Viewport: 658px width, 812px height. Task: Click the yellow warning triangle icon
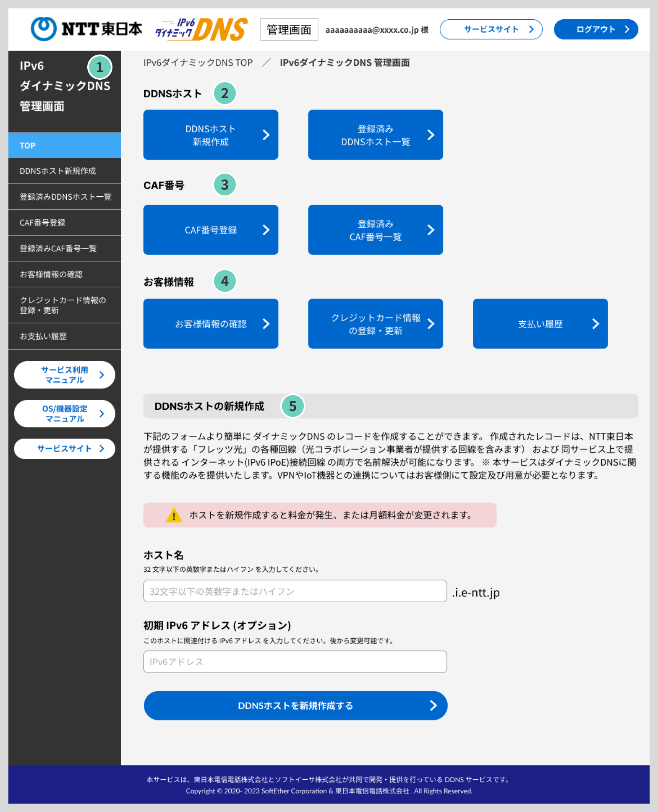click(x=174, y=515)
